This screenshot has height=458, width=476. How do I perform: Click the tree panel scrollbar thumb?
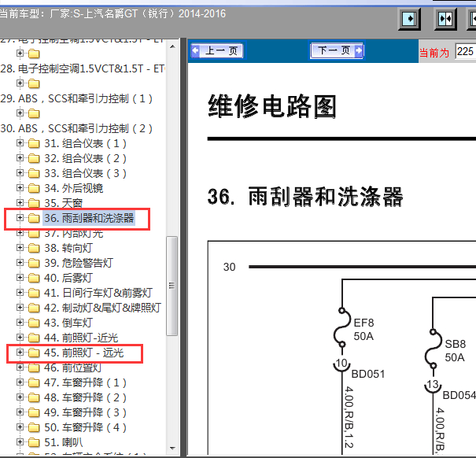[x=172, y=286]
